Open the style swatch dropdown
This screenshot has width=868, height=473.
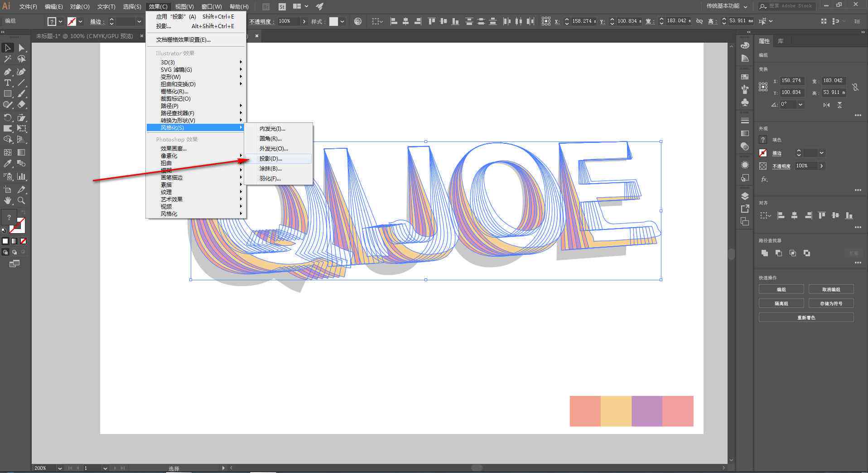click(x=342, y=21)
